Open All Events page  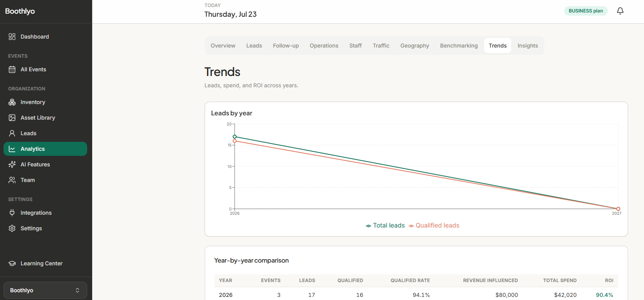click(45, 69)
